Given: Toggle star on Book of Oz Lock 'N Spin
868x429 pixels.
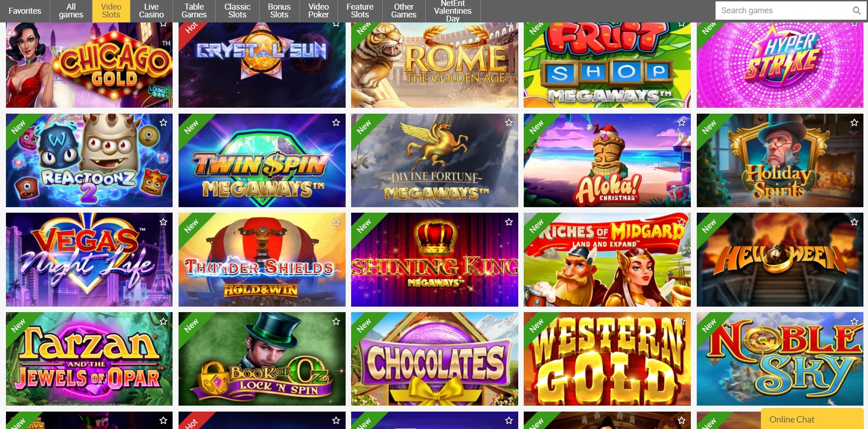Looking at the screenshot, I should click(336, 321).
